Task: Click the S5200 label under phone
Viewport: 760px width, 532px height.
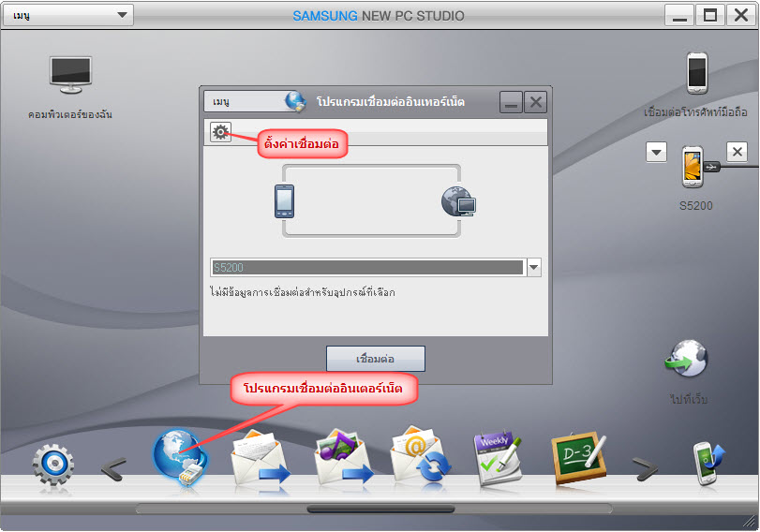Action: pos(696,205)
